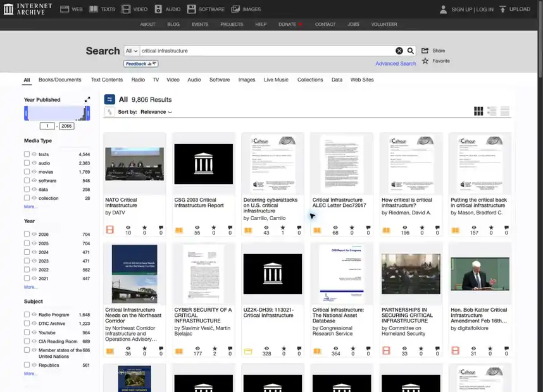Toggle the blue filters panel icon

click(109, 100)
